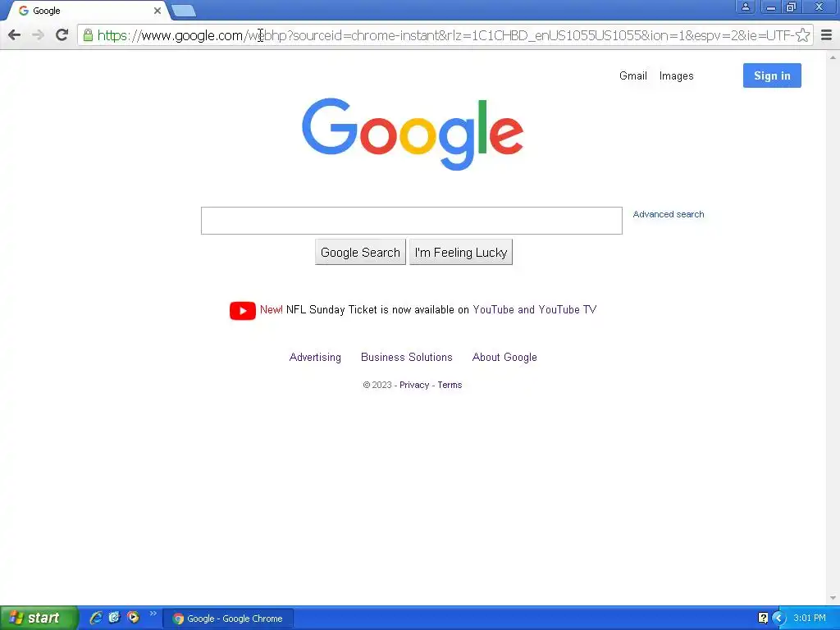Open the Chrome profile user button
Screen dimensions: 840x630
[745, 7]
